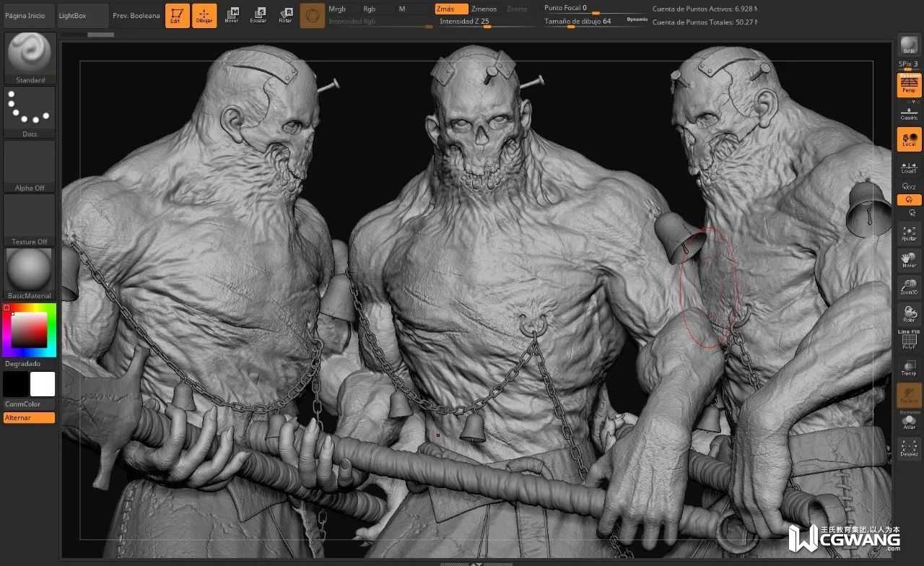Open the Página Inicio tab
Viewport: 924px width, 566px height.
[x=25, y=15]
